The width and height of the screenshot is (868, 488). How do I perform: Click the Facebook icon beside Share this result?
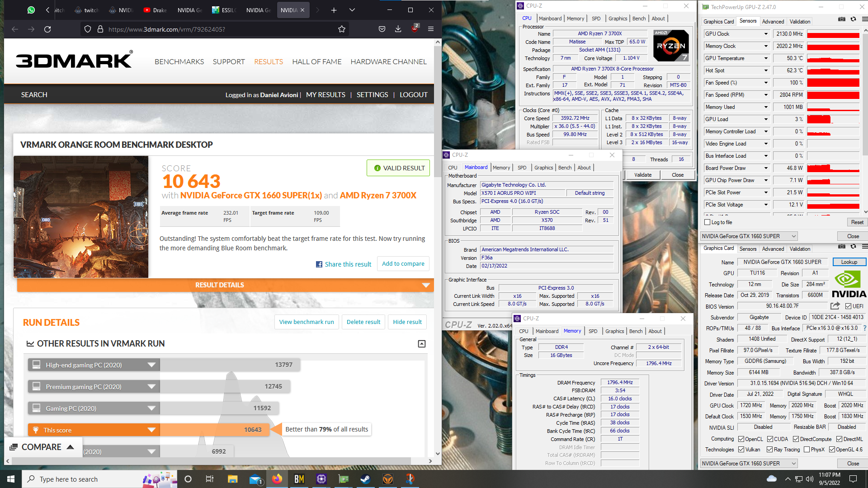pos(319,264)
